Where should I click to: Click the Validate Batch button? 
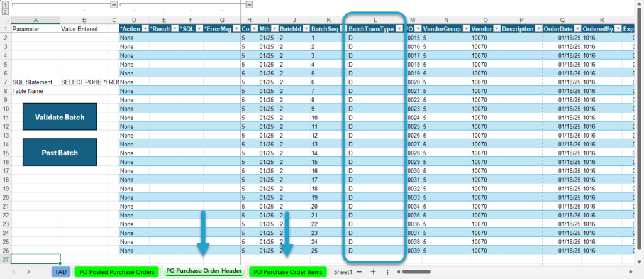click(x=60, y=117)
